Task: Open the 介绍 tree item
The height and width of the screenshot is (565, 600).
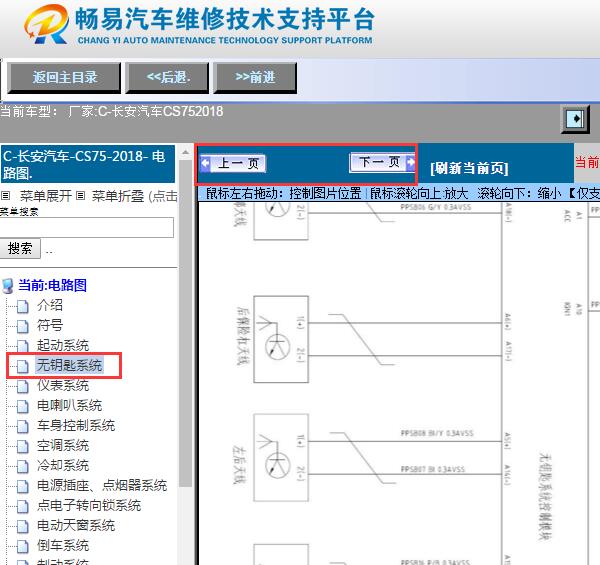Action: click(x=50, y=305)
